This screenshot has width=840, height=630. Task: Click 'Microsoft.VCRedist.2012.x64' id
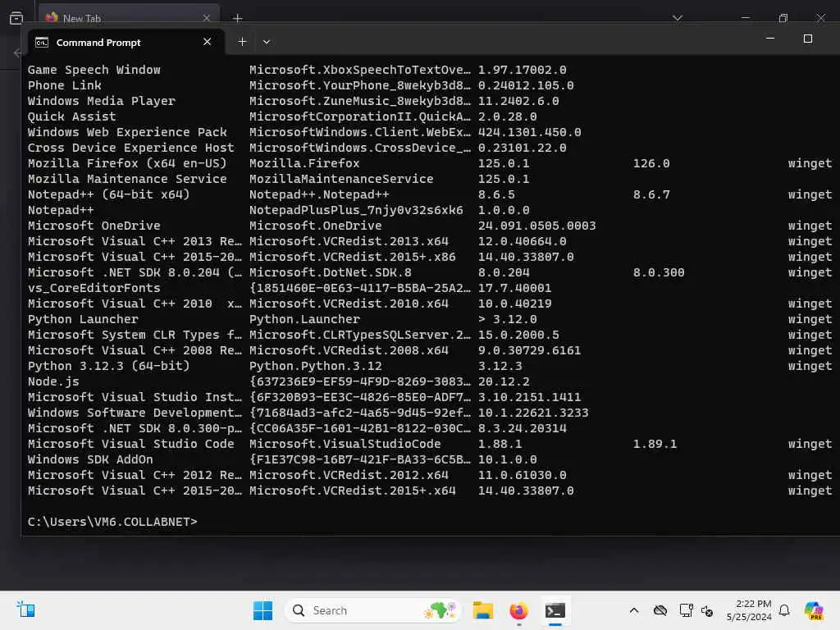pyautogui.click(x=349, y=475)
